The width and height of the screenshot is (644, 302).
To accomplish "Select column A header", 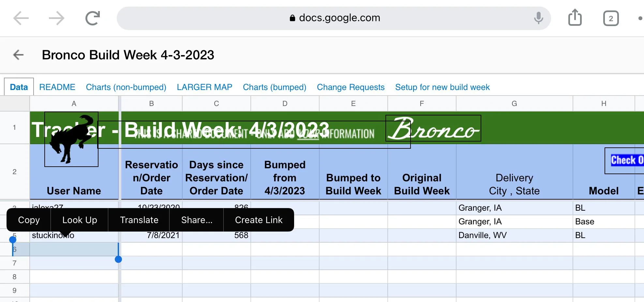I will click(x=74, y=104).
